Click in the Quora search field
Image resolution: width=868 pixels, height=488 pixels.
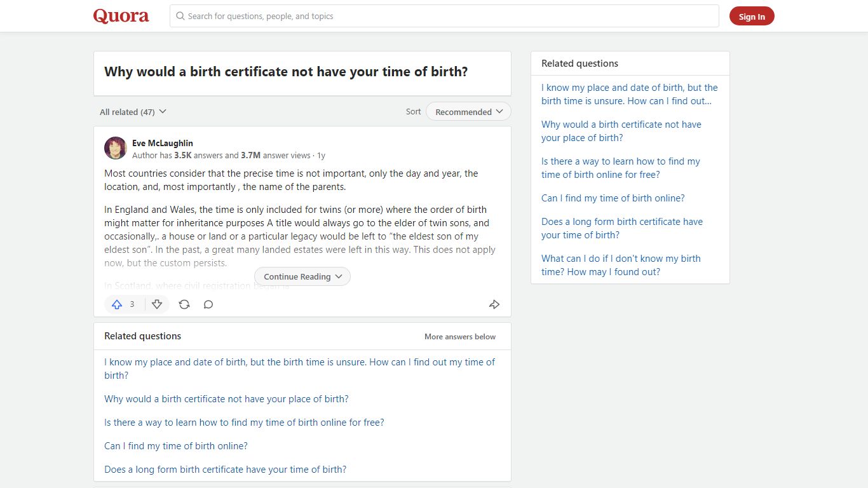pos(444,16)
